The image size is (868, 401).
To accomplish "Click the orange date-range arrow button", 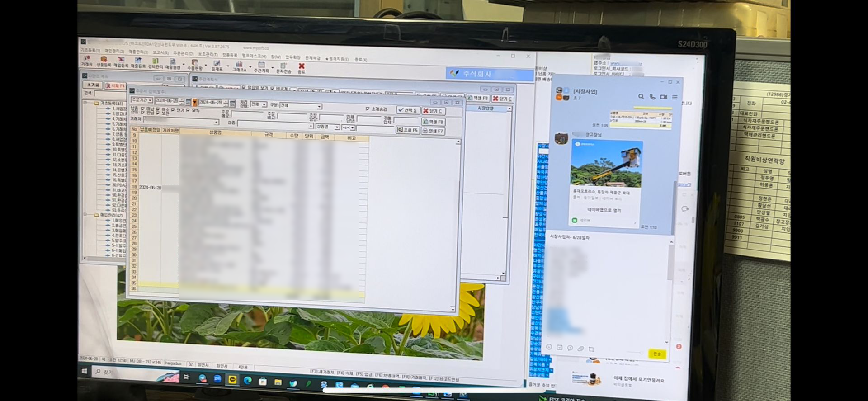I will [x=195, y=102].
